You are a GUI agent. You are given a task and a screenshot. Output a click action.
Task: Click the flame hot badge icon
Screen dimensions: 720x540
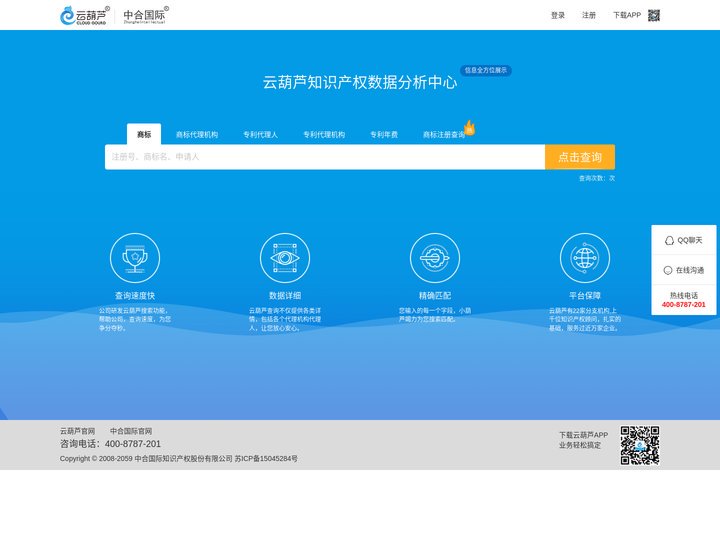click(469, 128)
